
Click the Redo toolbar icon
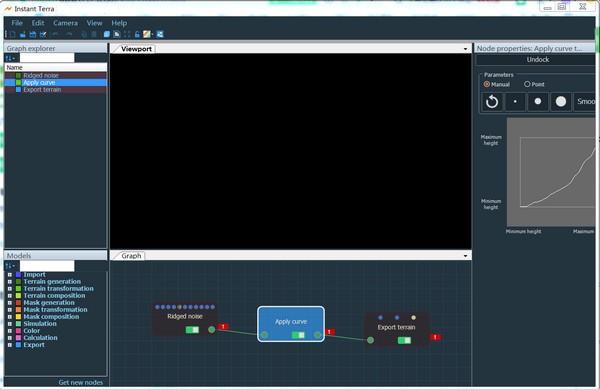[x=69, y=34]
